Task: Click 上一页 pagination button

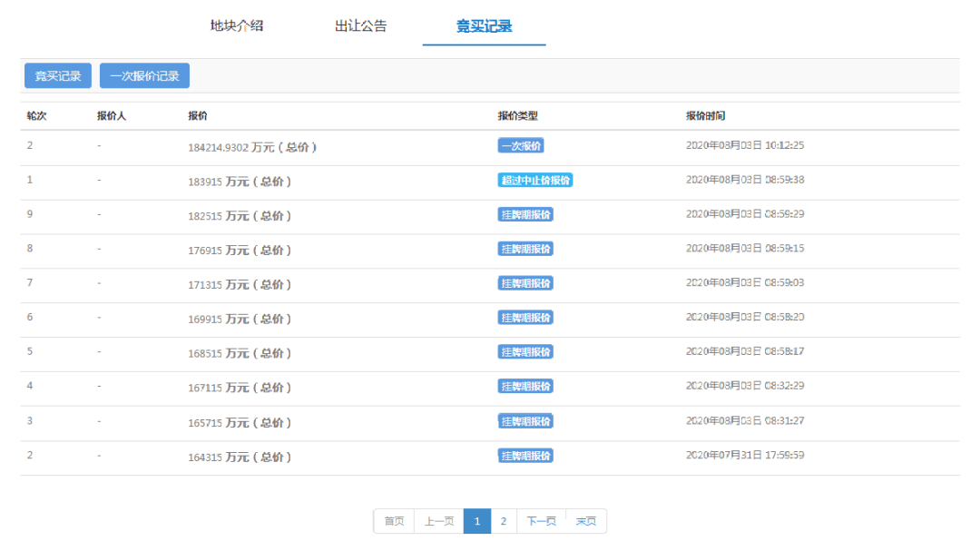Action: pyautogui.click(x=439, y=521)
